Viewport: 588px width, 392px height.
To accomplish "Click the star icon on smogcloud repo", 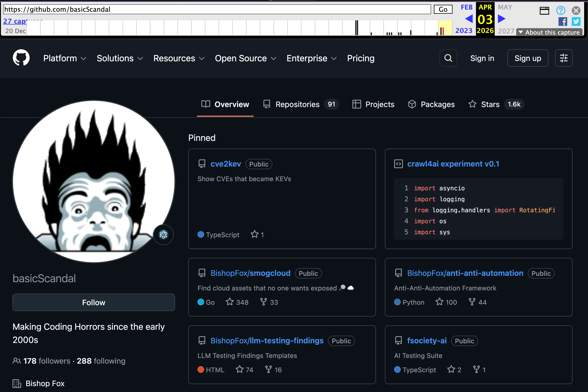I will [x=230, y=302].
